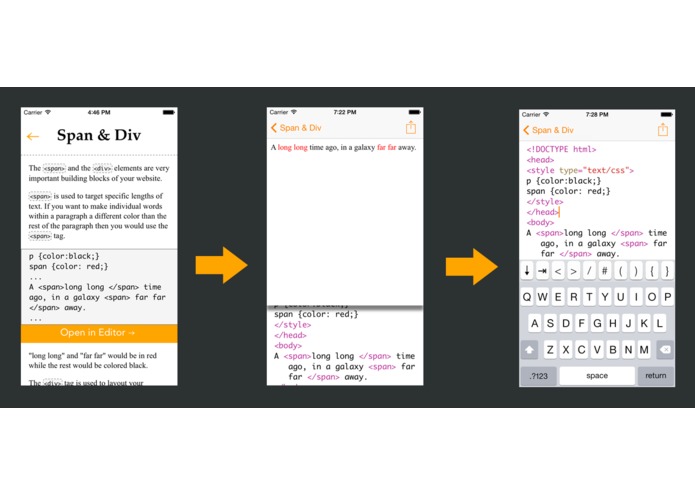Tap the Y key

[x=605, y=297]
